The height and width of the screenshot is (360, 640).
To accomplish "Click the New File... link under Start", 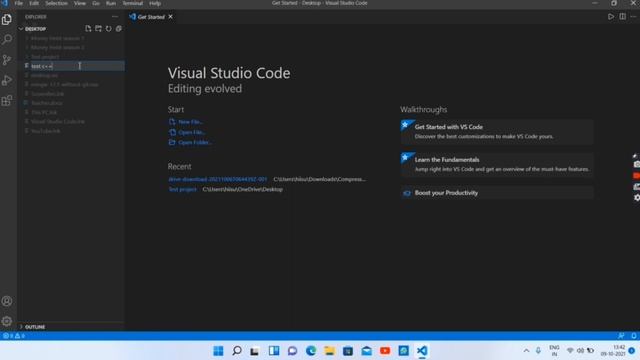I will [186, 122].
